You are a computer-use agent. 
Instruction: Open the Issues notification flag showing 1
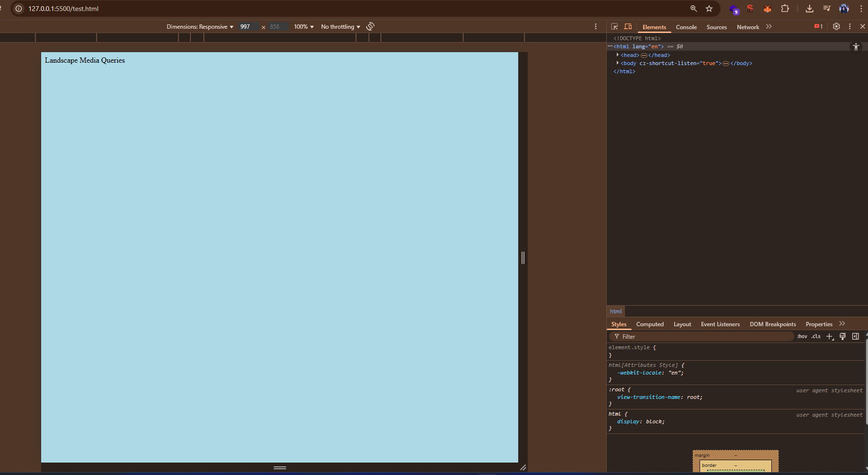tap(818, 27)
